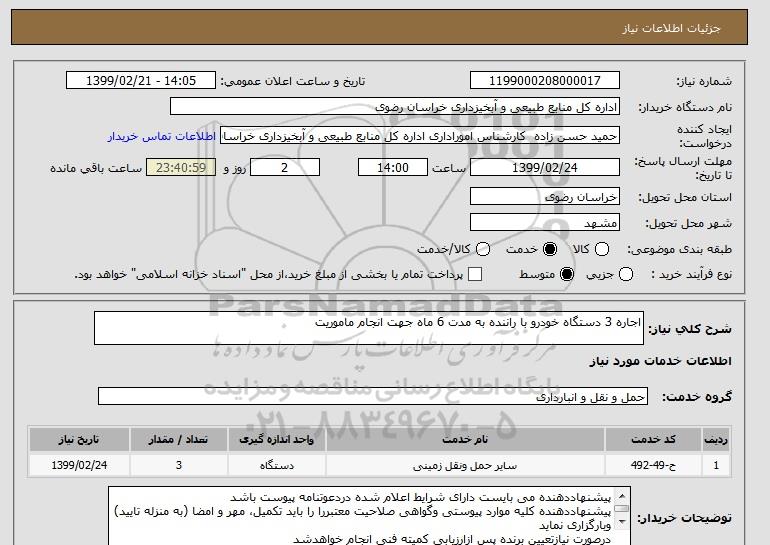This screenshot has width=770, height=545.
Task: Toggle the Islamic treasury payment checkbox
Action: click(x=475, y=274)
